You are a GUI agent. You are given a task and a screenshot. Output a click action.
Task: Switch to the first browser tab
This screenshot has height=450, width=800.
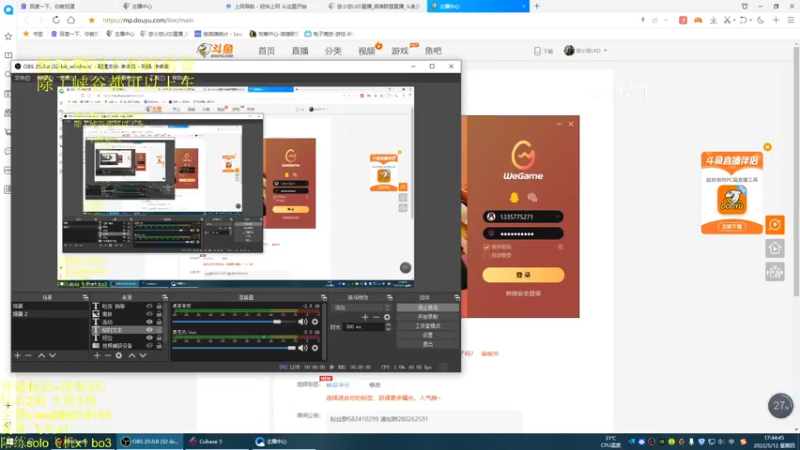[x=66, y=6]
